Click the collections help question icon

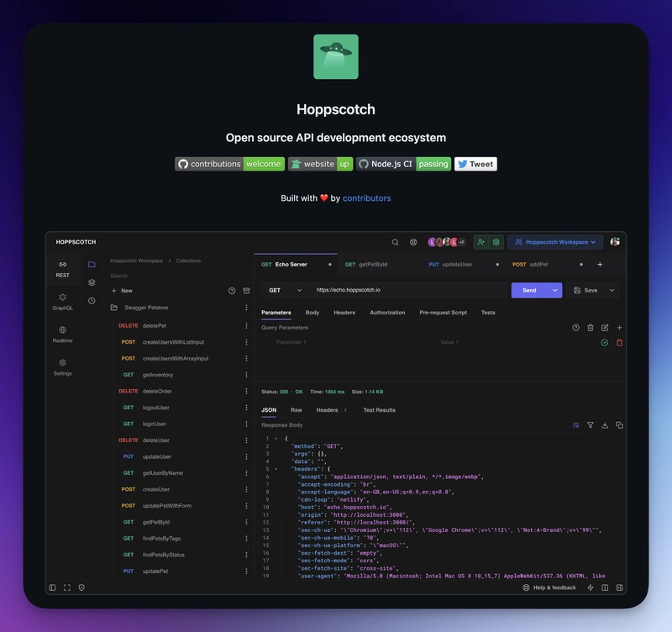[x=232, y=291]
